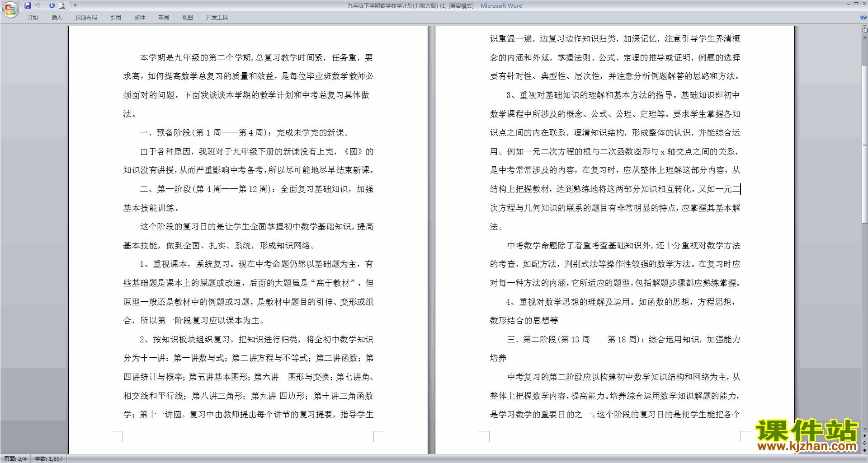Click the Print Preview magnifier icon

(x=62, y=5)
